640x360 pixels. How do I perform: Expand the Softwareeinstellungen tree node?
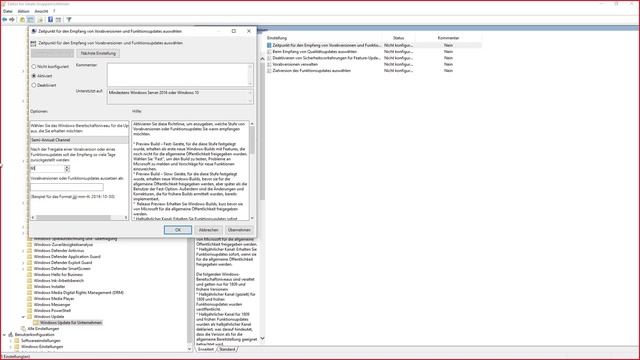click(11, 340)
